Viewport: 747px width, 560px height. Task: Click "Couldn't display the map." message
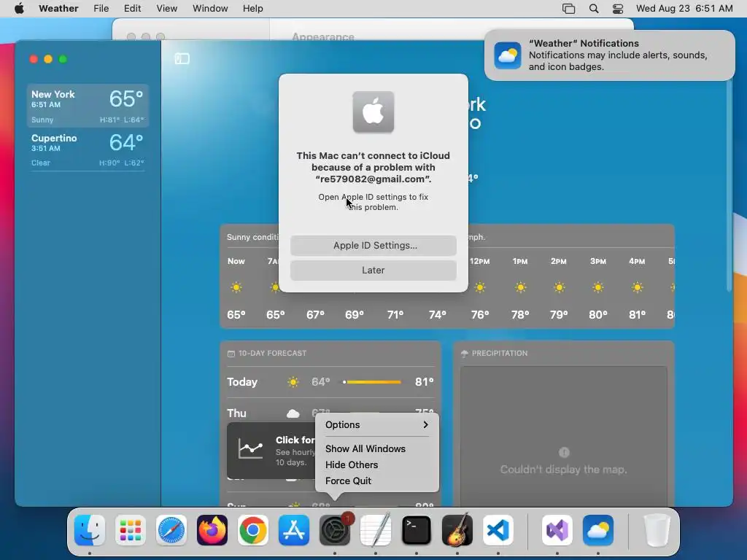(x=564, y=470)
